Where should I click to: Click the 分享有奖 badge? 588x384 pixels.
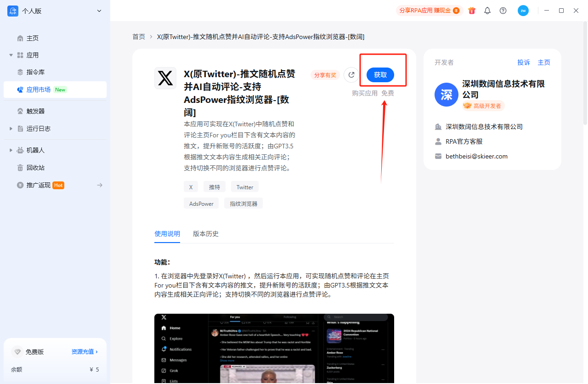point(325,75)
